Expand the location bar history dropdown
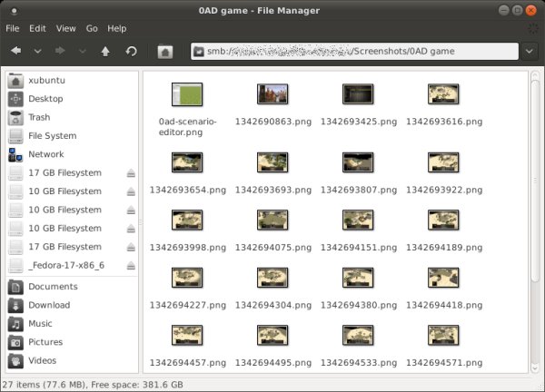 [x=530, y=52]
